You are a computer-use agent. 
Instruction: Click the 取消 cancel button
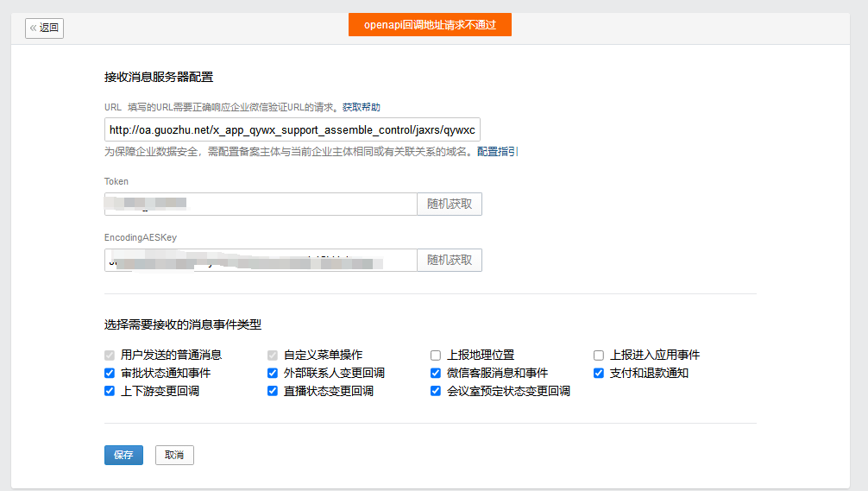174,455
